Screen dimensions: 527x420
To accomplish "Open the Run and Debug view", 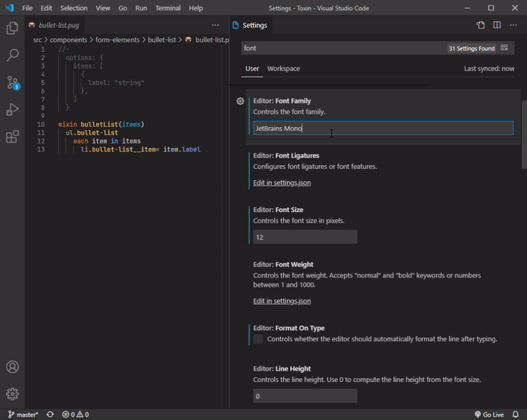I will pos(13,109).
